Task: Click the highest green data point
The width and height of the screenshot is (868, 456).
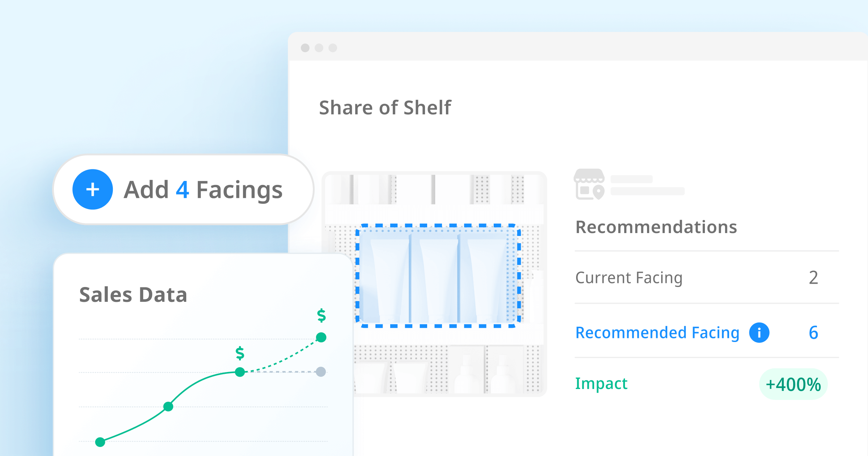Action: tap(321, 337)
